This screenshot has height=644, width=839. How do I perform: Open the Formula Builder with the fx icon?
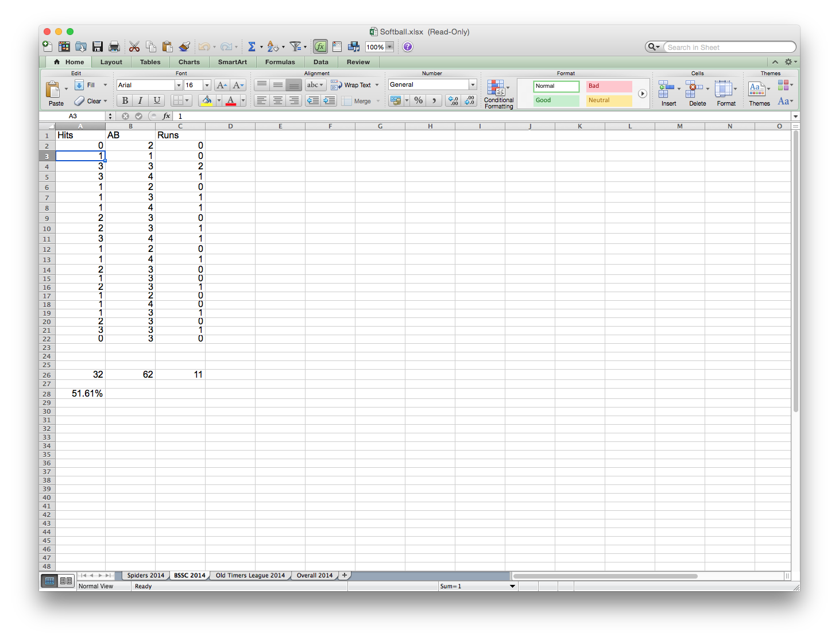click(320, 46)
